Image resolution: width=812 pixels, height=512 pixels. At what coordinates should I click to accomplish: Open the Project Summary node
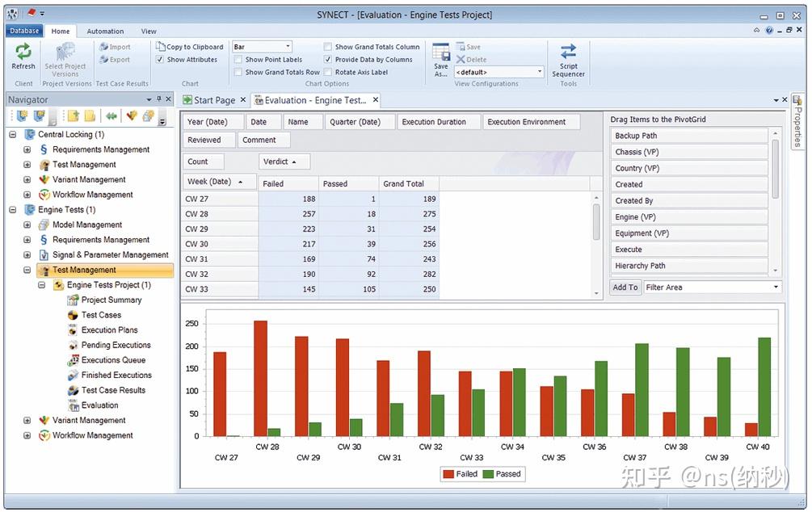tap(111, 300)
